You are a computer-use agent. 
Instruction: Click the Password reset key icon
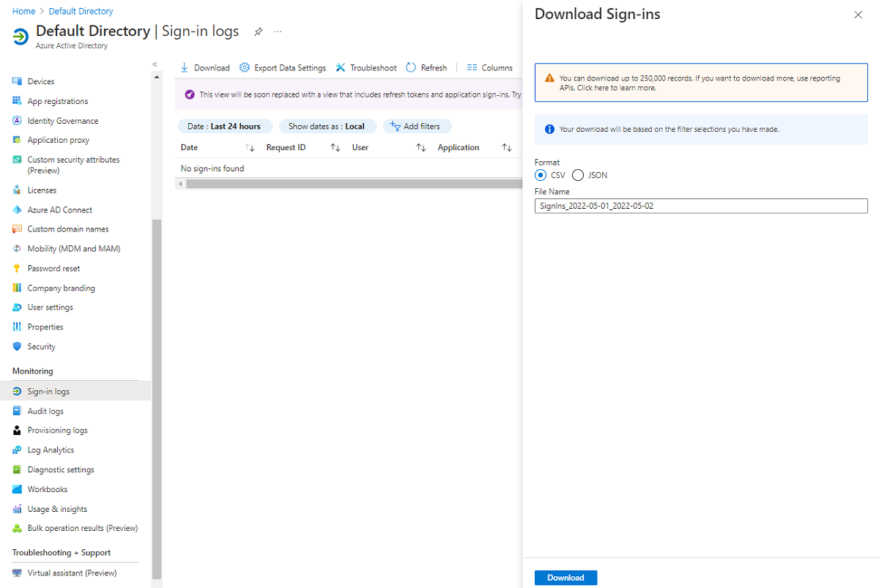[x=17, y=268]
